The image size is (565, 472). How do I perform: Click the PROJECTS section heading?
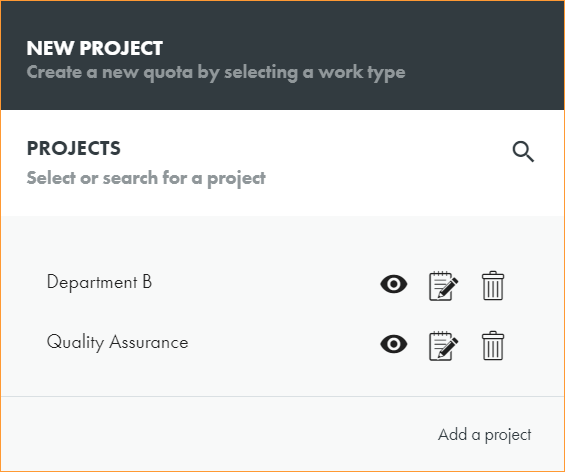[74, 148]
